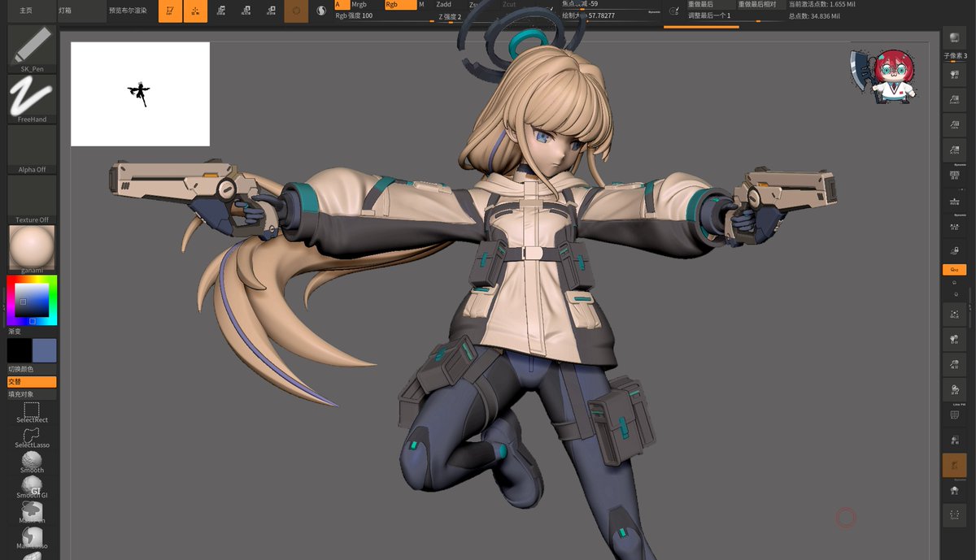Adjust the 绘制大小 57.78277 slider
Viewport: 976px width, 560px height.
click(x=612, y=15)
